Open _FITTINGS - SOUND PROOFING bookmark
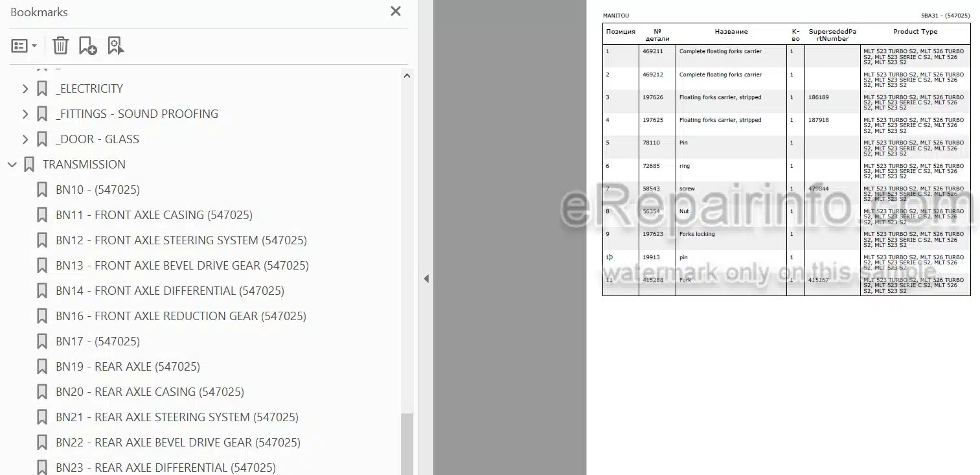 click(137, 114)
